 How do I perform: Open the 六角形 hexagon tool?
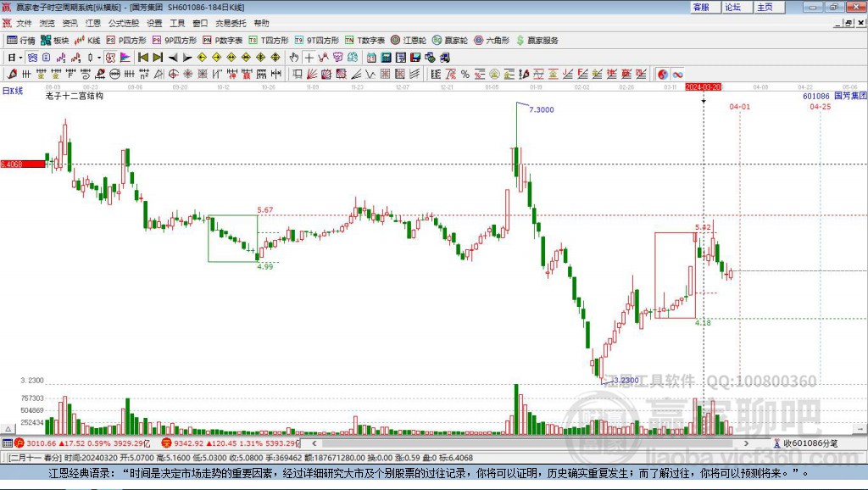(x=492, y=41)
